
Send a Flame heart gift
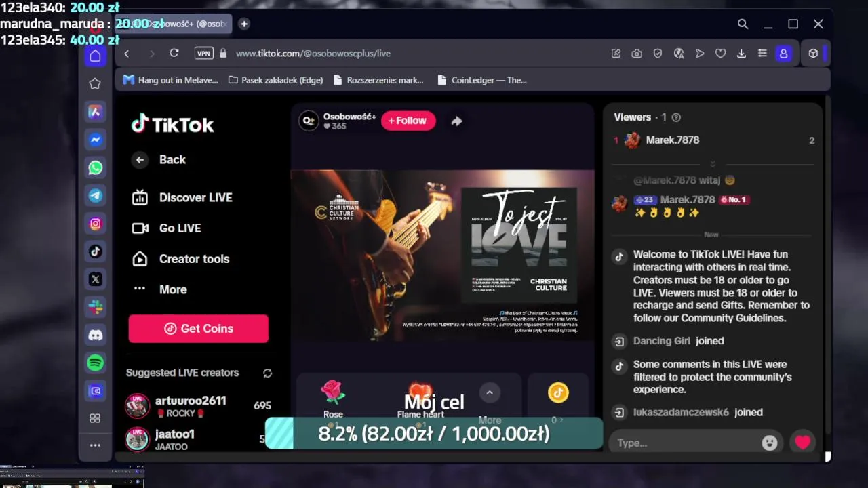pos(420,400)
